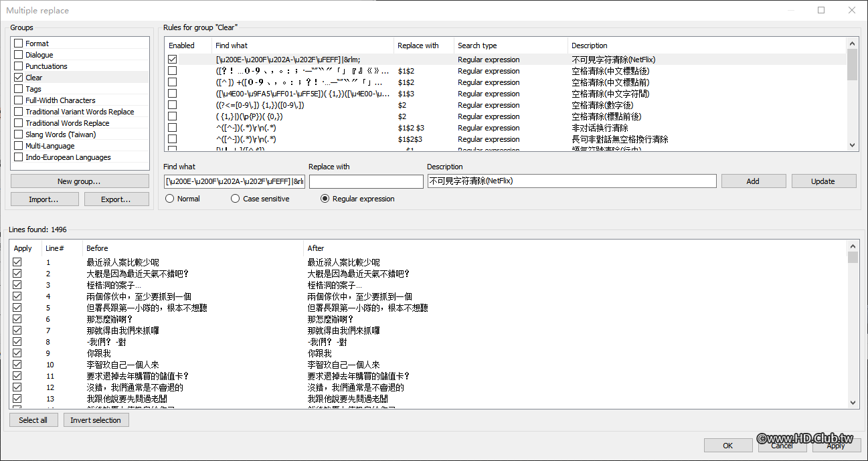Click the Before column header

pos(193,248)
